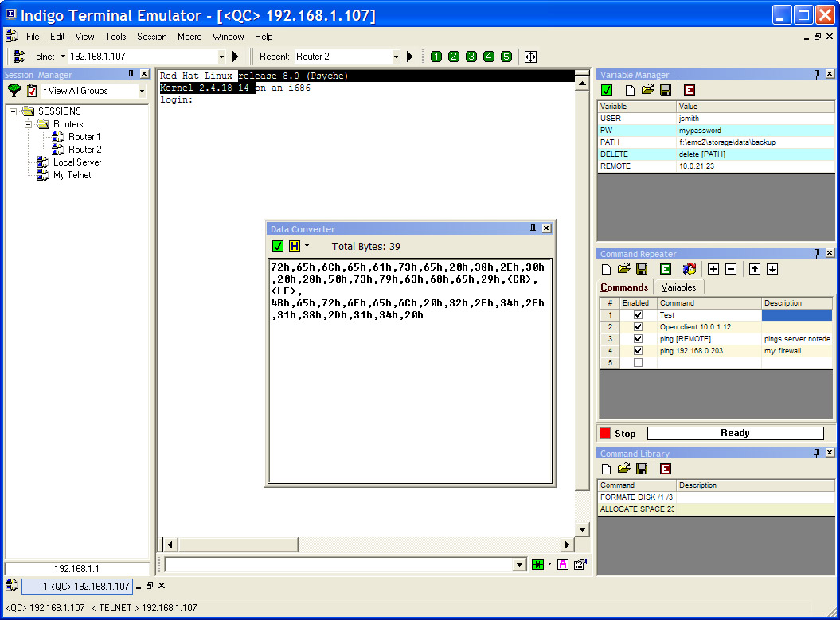Click the terminal horizontal scrollbar thumb

tap(238, 544)
